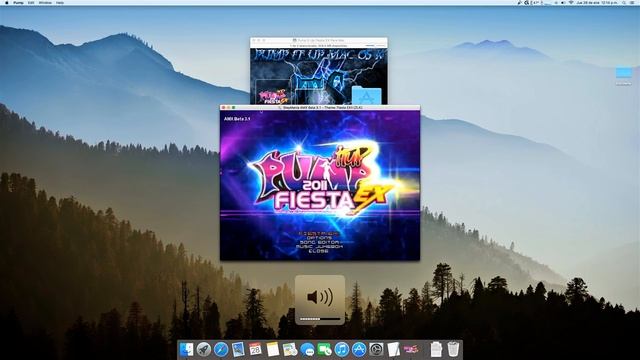This screenshot has width=640, height=360.
Task: Select the first item in the game menu
Action: click(319, 233)
